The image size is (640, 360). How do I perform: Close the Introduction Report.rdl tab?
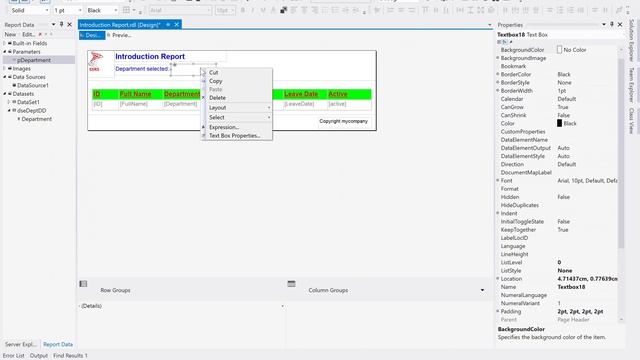tap(177, 24)
